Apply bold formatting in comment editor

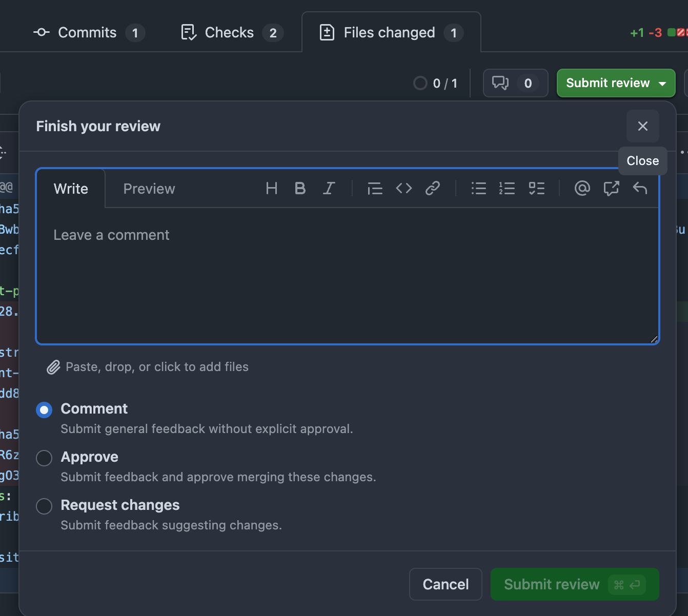pos(300,189)
